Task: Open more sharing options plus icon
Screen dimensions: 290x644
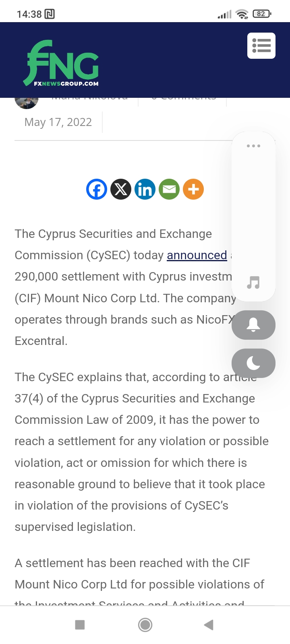Action: [193, 189]
